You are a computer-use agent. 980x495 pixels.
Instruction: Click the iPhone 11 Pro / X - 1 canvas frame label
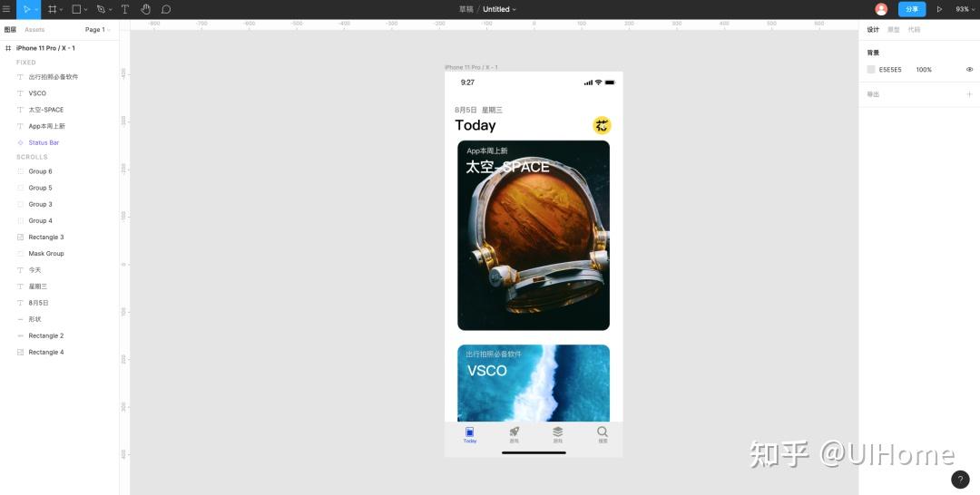coord(471,67)
